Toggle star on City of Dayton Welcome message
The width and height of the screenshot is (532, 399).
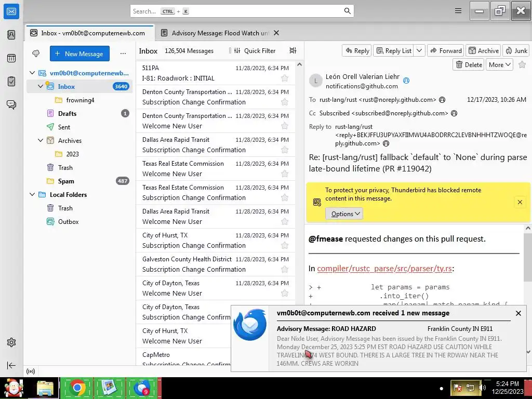[x=285, y=293]
